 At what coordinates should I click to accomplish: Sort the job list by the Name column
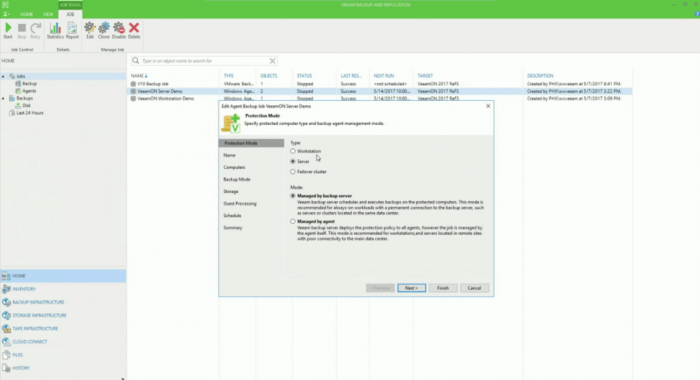137,76
